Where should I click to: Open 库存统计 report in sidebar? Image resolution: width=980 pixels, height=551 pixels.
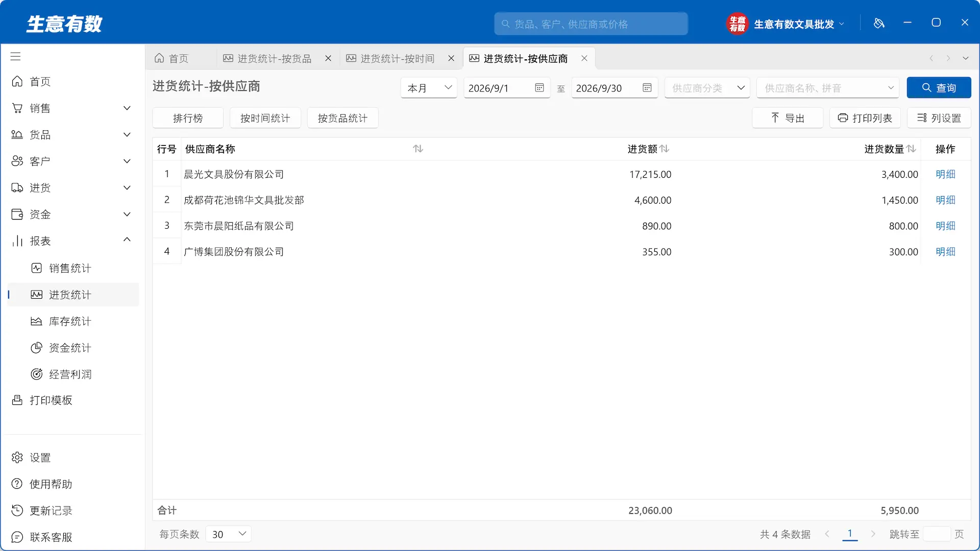73,321
